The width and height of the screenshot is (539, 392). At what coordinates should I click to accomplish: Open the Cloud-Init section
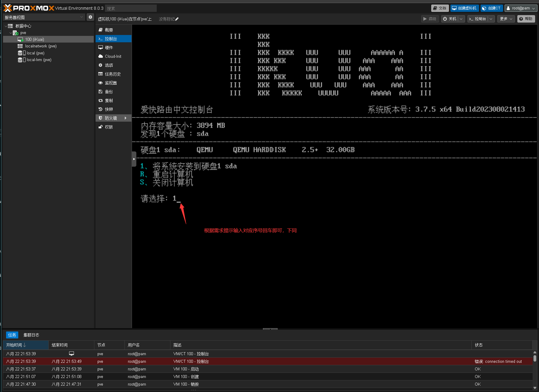pos(113,57)
